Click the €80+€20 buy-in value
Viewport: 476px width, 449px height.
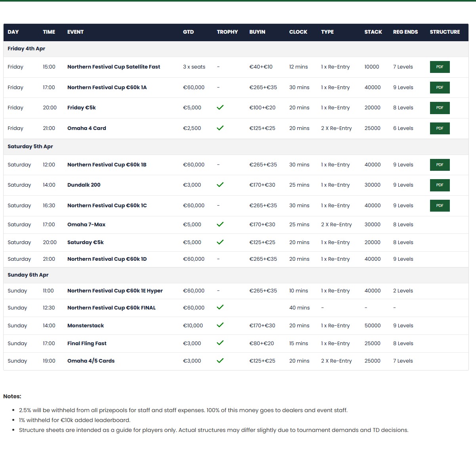[262, 344]
